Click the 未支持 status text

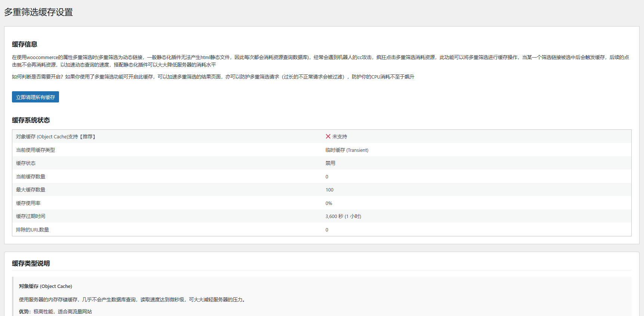340,137
